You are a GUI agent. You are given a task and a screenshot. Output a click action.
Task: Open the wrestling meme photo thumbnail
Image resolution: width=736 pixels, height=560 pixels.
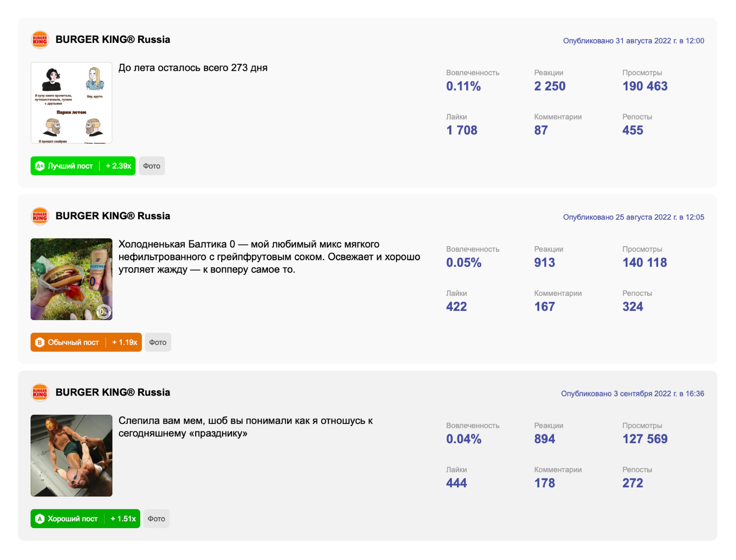click(71, 455)
